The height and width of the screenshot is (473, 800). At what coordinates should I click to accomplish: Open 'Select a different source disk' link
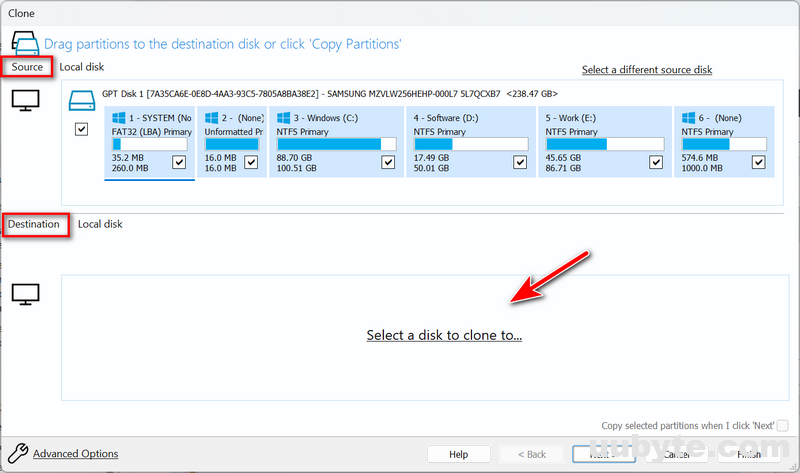coord(647,70)
